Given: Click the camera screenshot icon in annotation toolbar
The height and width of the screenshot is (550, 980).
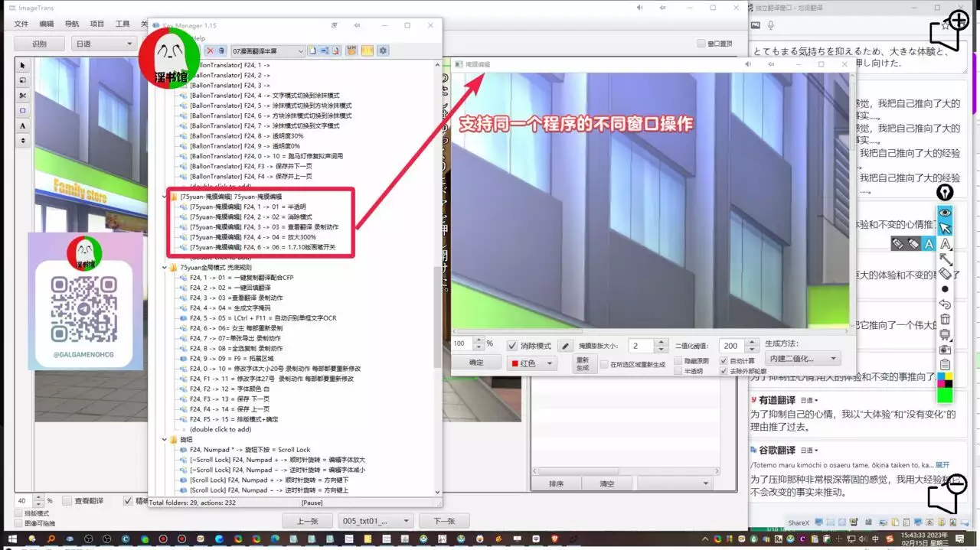Looking at the screenshot, I should pos(946,349).
